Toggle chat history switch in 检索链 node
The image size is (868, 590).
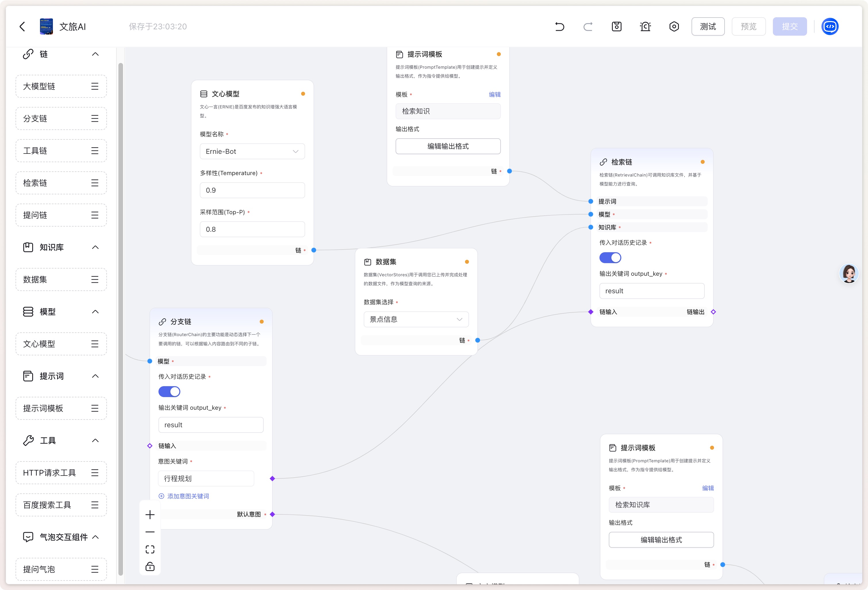click(610, 258)
